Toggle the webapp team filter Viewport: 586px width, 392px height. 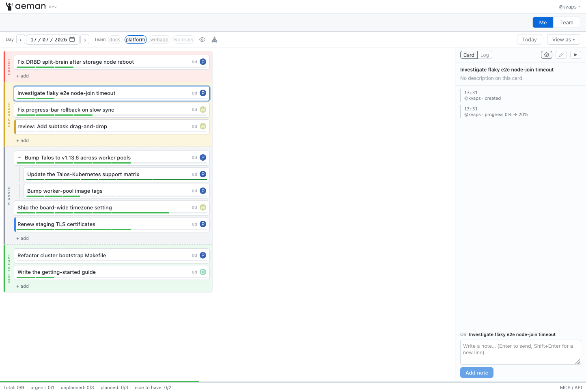click(x=159, y=39)
